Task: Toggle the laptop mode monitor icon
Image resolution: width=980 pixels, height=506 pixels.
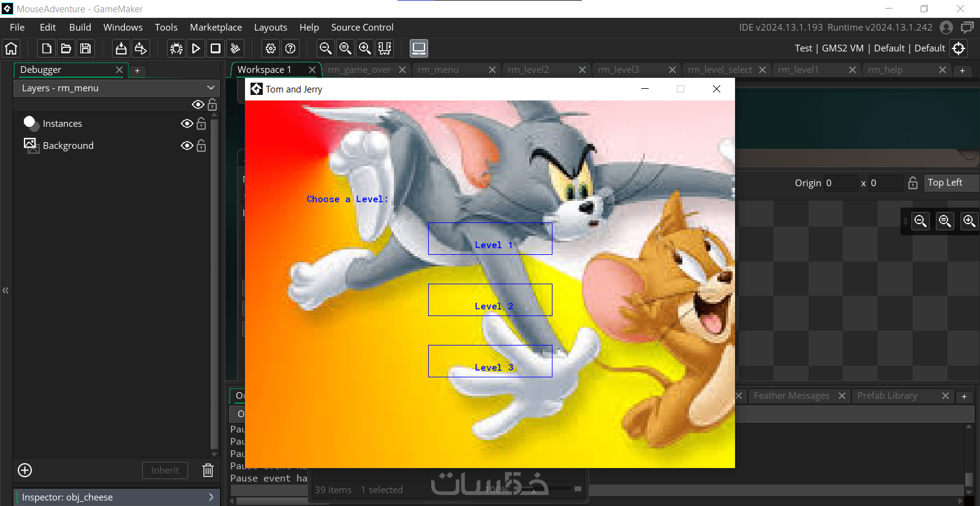Action: click(419, 48)
